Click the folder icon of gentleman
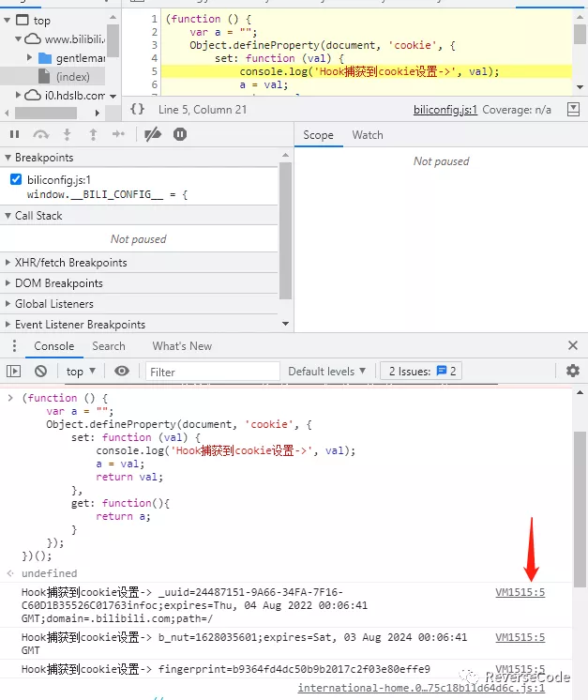The image size is (588, 700). 45,58
